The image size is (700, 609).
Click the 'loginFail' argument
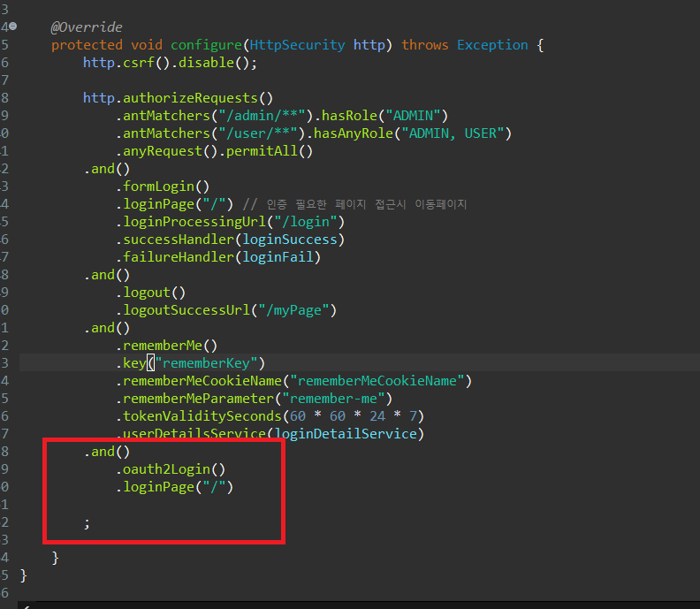[x=278, y=257]
